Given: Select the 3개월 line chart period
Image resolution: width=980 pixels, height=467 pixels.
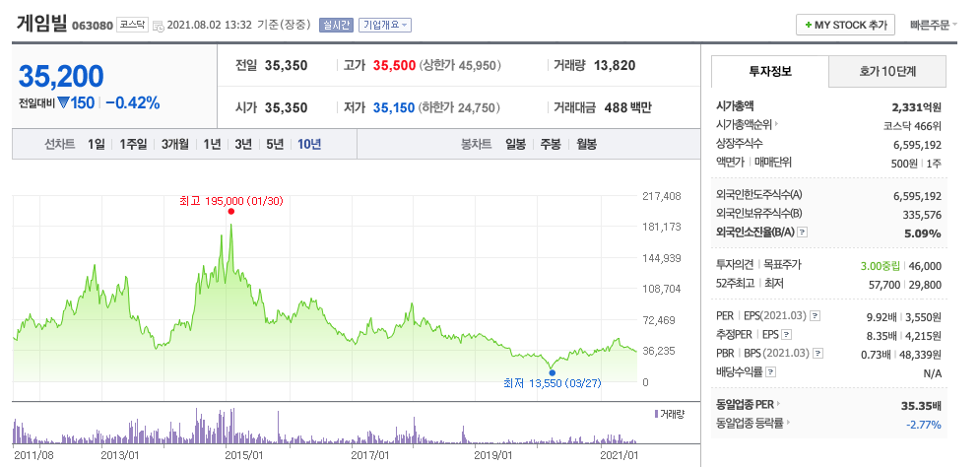Looking at the screenshot, I should 175,145.
